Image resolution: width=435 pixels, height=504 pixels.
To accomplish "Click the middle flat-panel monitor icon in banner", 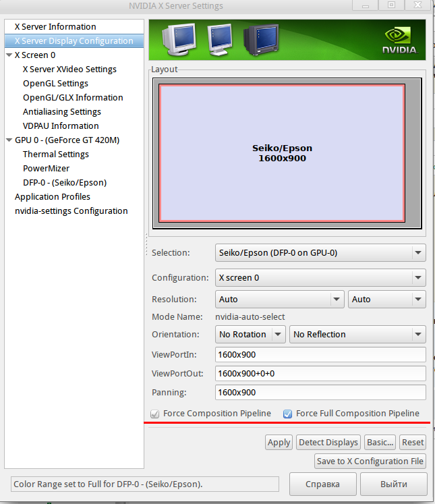I will (x=220, y=39).
